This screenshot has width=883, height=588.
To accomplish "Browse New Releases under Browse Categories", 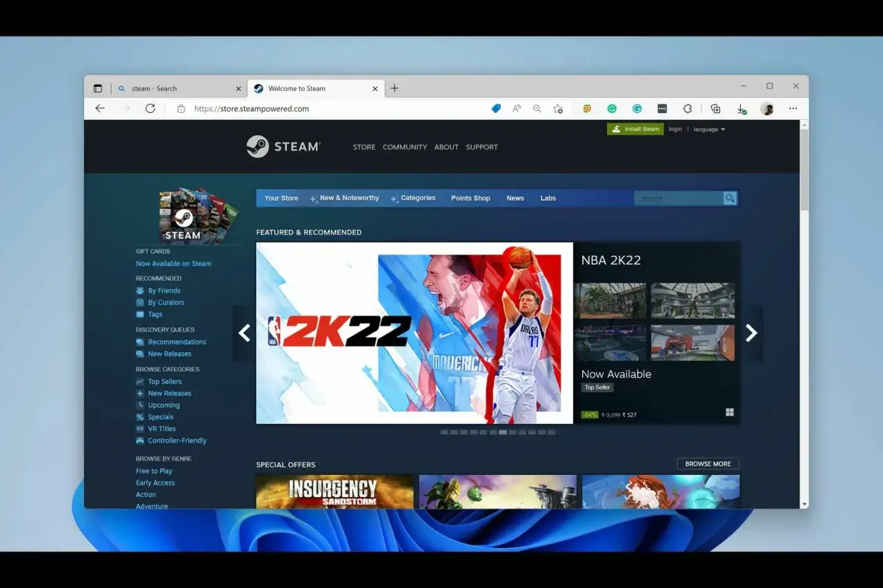I will tap(169, 393).
